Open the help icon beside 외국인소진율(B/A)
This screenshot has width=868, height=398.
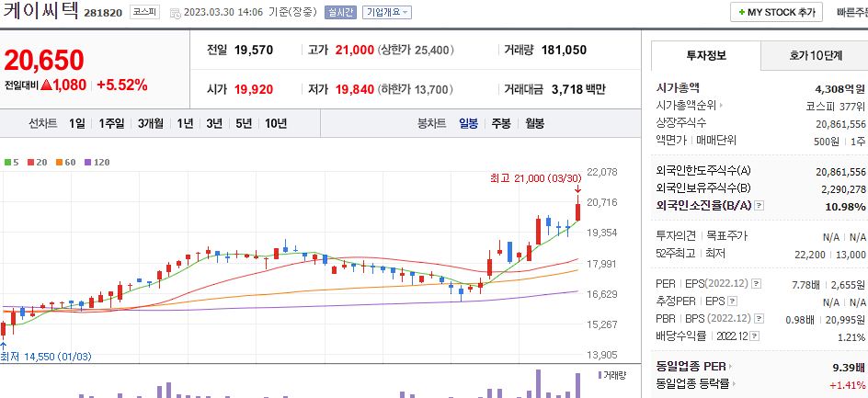tap(759, 206)
